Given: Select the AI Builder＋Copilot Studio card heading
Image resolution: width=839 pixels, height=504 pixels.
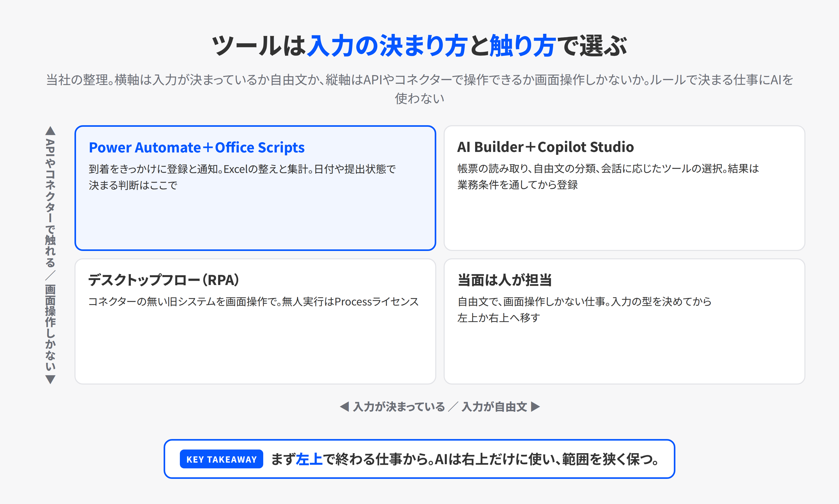Looking at the screenshot, I should pyautogui.click(x=545, y=147).
